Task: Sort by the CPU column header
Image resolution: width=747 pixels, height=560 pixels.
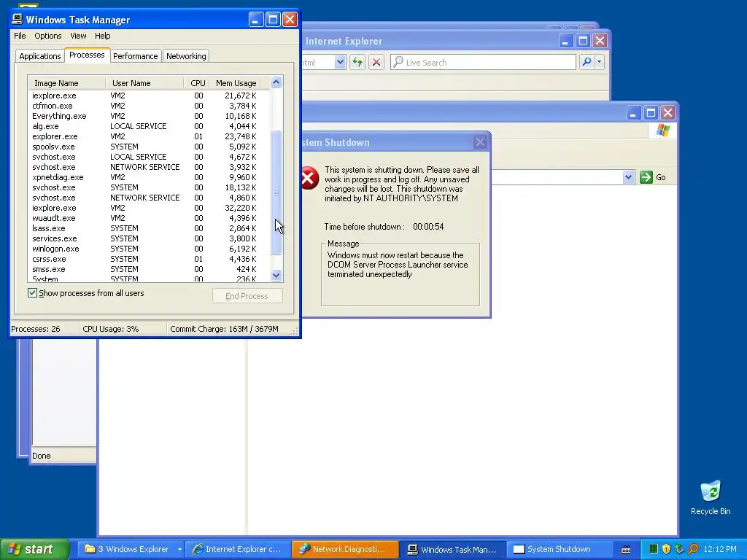Action: (x=196, y=83)
